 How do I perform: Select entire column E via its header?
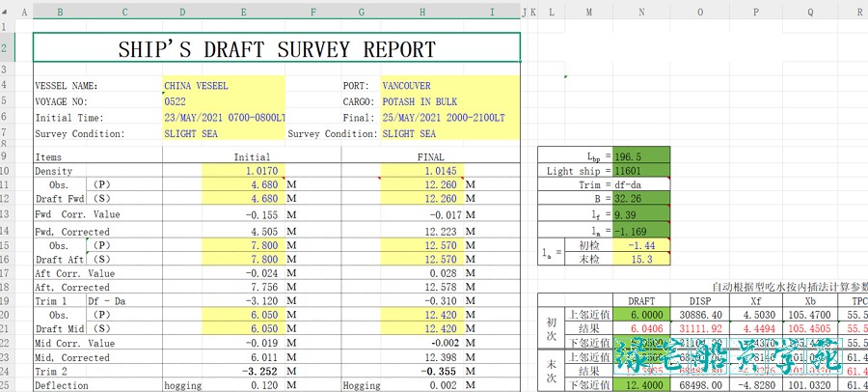[x=244, y=12]
